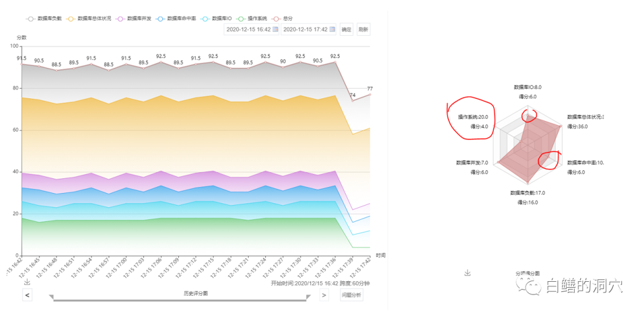
Task: Click radar score 得分:16.0
Action: (x=527, y=203)
